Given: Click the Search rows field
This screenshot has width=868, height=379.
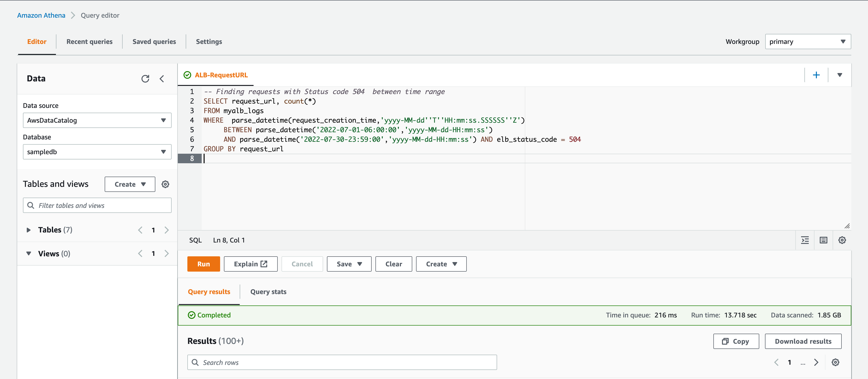Looking at the screenshot, I should coord(342,363).
